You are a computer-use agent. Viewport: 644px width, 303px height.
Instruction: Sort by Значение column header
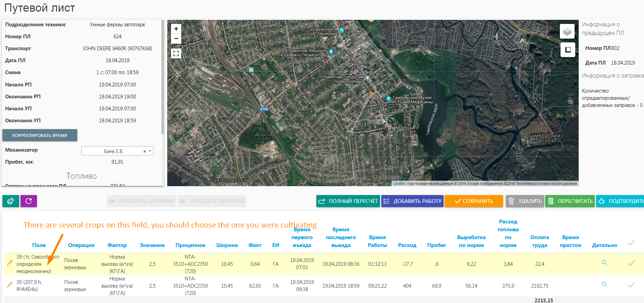click(x=152, y=245)
